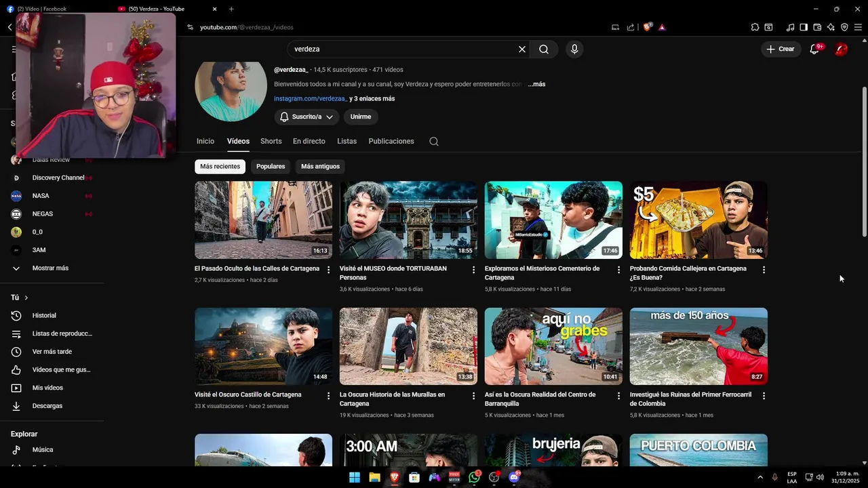Click the Unirme membership button

[361, 117]
